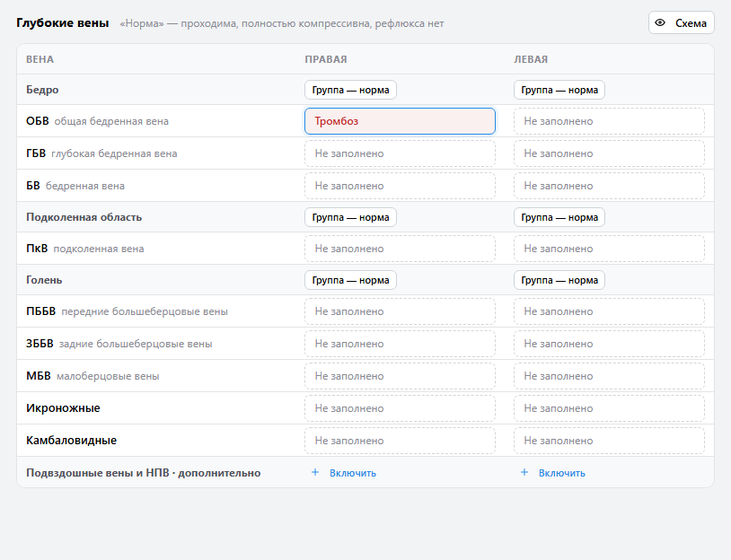731x560 pixels.
Task: Open the left ГБВ status field
Action: [x=610, y=153]
